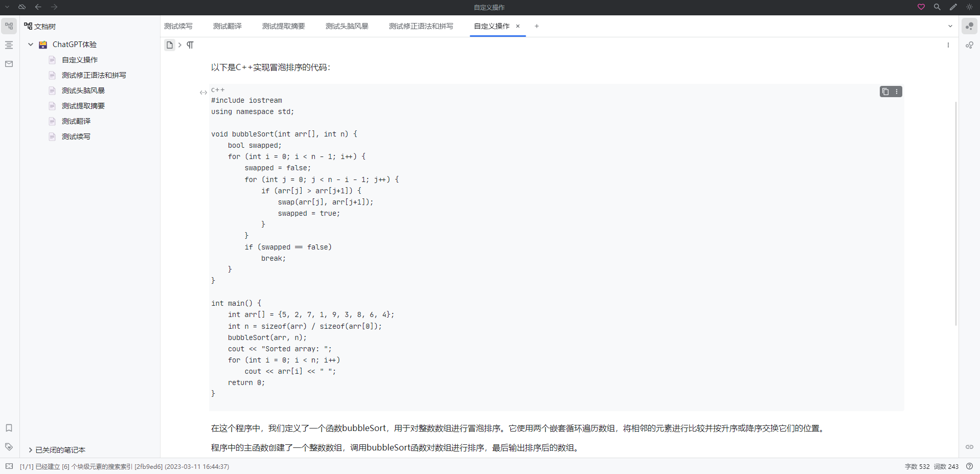This screenshot has width=980, height=474.
Task: Open the tab list dropdown
Action: (950, 26)
